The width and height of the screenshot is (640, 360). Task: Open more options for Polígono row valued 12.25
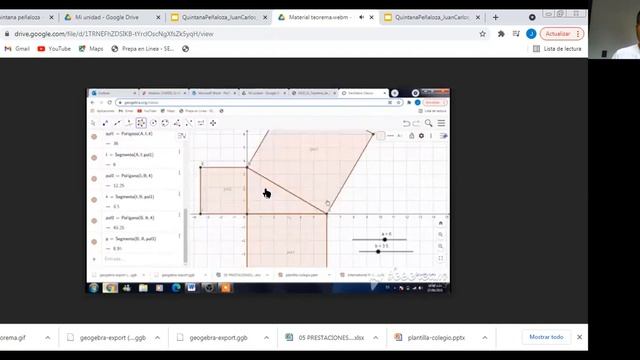179,173
